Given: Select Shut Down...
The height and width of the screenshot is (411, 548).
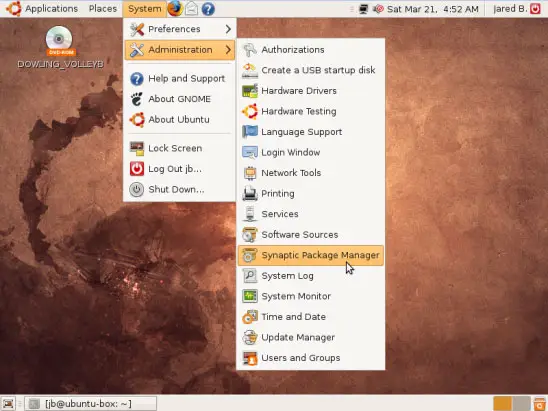Looking at the screenshot, I should tap(180, 189).
